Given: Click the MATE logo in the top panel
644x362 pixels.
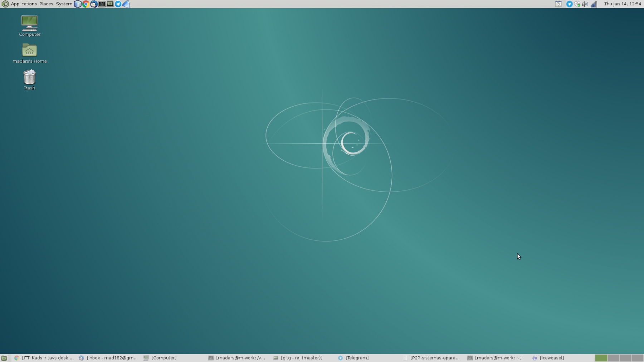Looking at the screenshot, I should (5, 4).
